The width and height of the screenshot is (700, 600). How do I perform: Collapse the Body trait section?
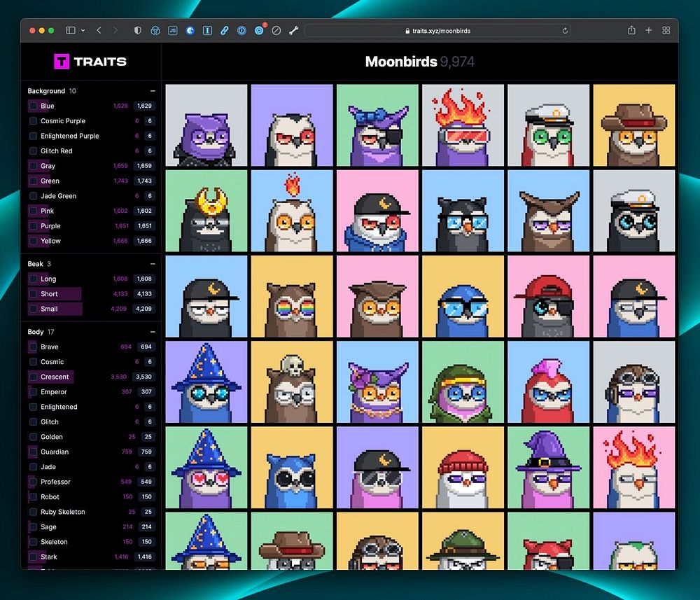pos(153,332)
